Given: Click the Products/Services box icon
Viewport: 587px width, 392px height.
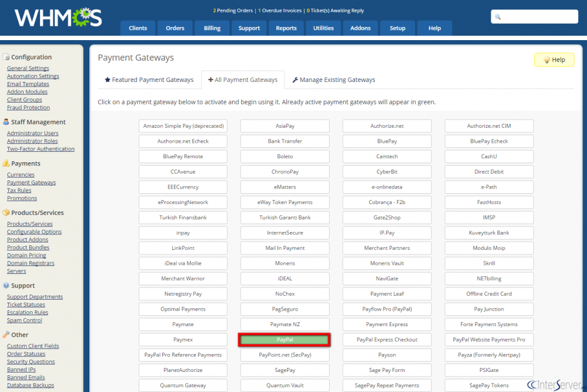Looking at the screenshot, I should point(6,212).
